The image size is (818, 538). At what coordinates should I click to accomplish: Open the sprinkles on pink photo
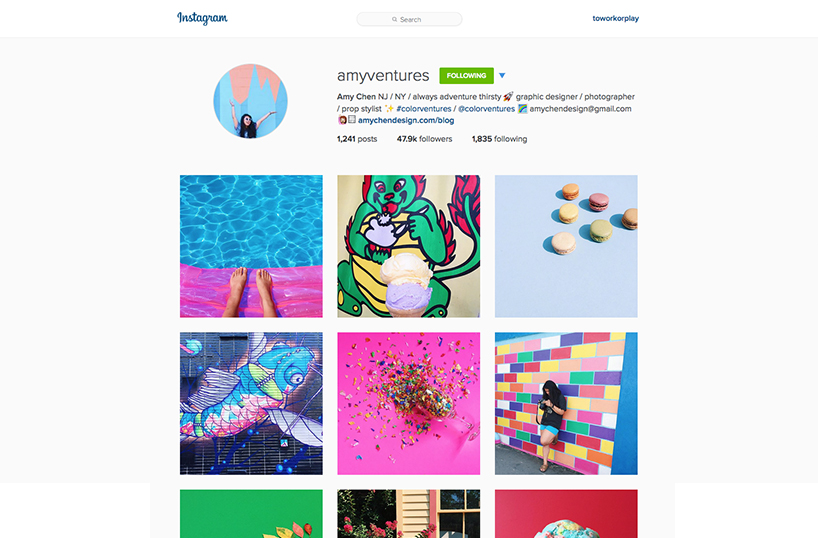pyautogui.click(x=408, y=403)
